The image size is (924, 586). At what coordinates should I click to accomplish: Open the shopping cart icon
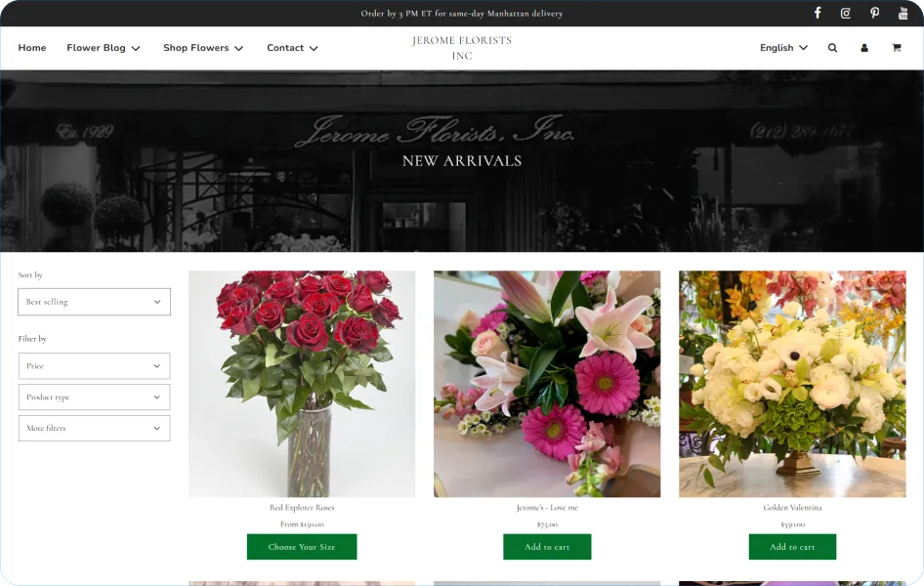897,48
